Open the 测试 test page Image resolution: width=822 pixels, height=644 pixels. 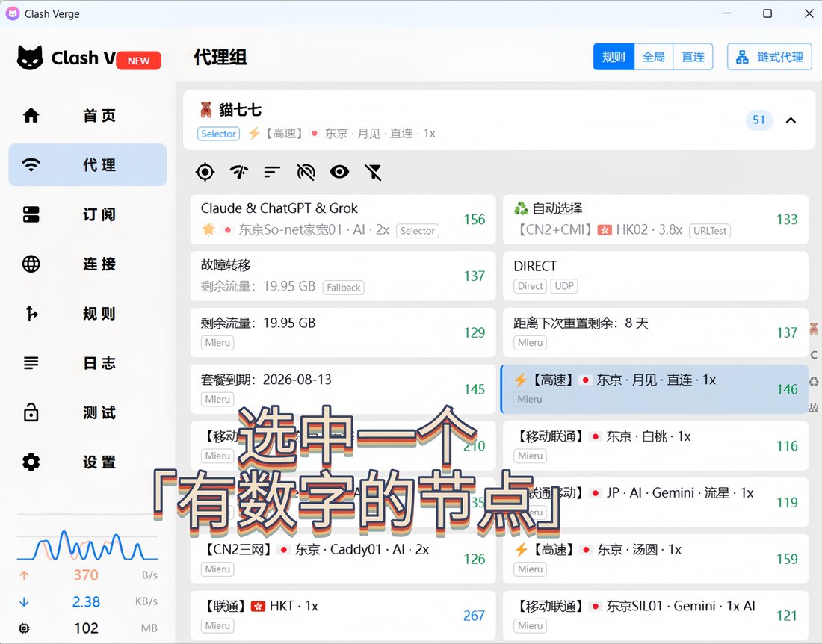87,412
